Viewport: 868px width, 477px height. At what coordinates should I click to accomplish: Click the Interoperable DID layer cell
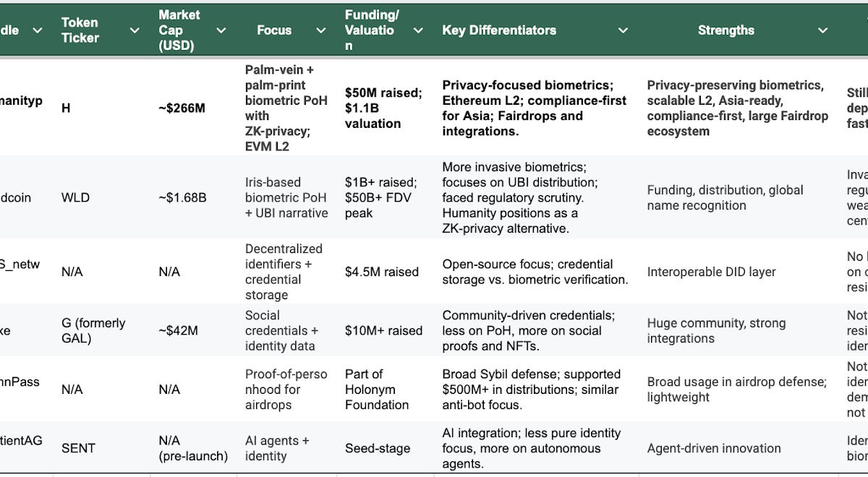click(711, 272)
